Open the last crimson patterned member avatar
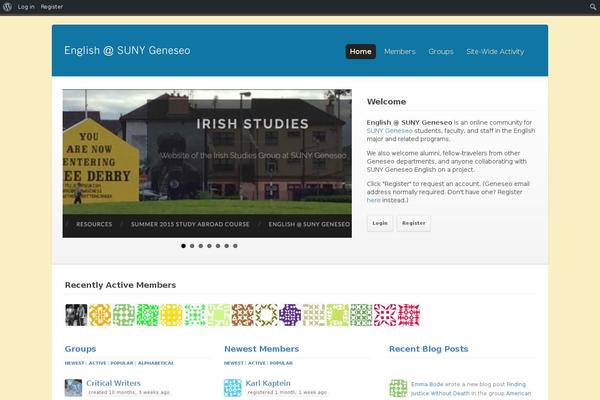The height and width of the screenshot is (400, 600). [x=409, y=315]
